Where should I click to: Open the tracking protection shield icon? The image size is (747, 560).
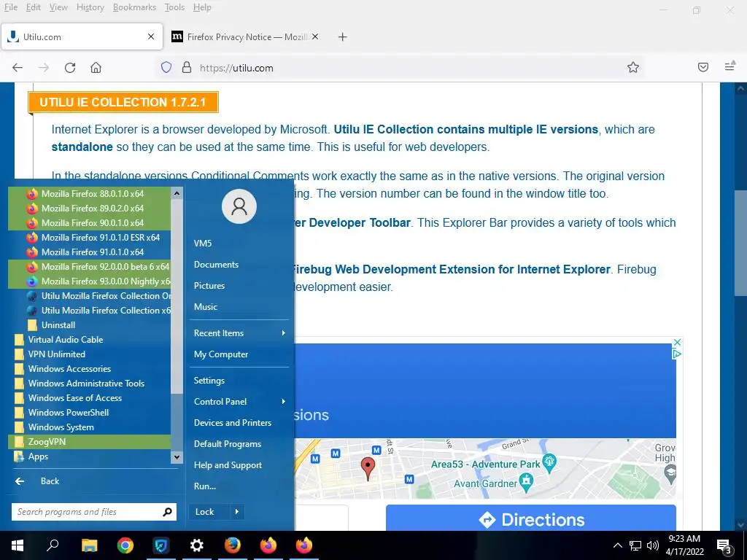(x=166, y=68)
